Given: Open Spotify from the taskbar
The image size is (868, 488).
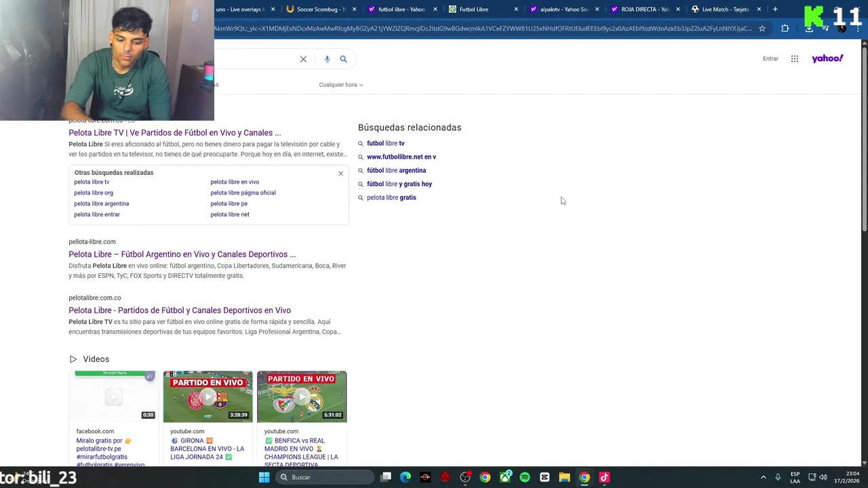Looking at the screenshot, I should pos(525,477).
